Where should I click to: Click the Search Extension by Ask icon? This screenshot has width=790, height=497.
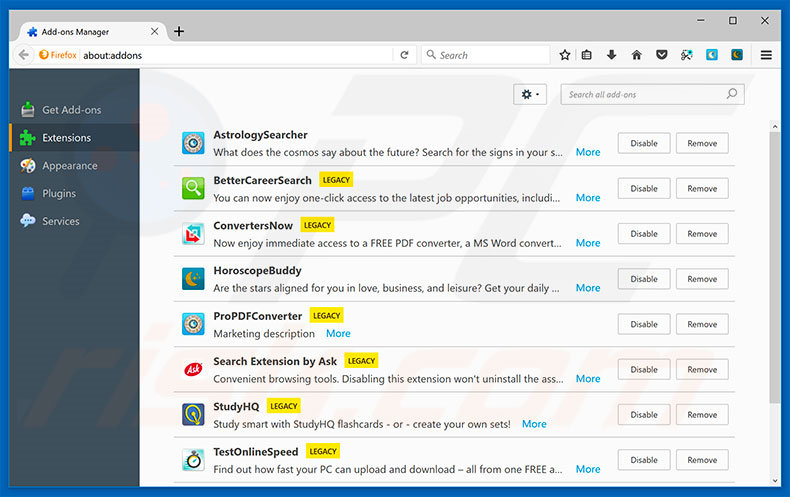(x=193, y=369)
